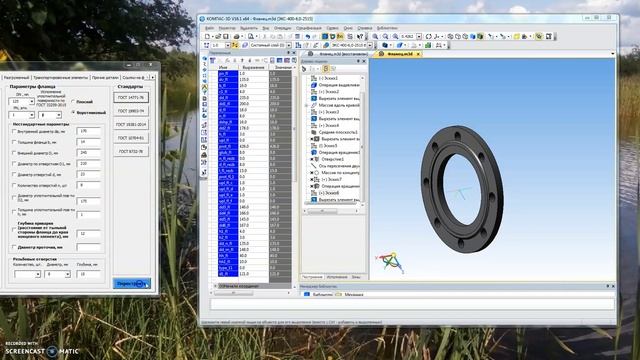Viewport: 640px width, 360px height.
Task: Switch to Прочие детали tab in dialog
Action: 105,77
